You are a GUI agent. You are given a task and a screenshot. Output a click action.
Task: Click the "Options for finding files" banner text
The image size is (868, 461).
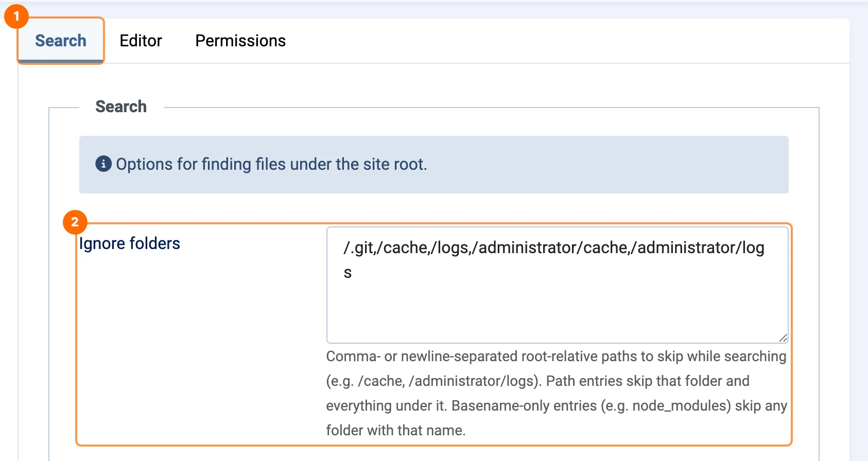(x=271, y=164)
